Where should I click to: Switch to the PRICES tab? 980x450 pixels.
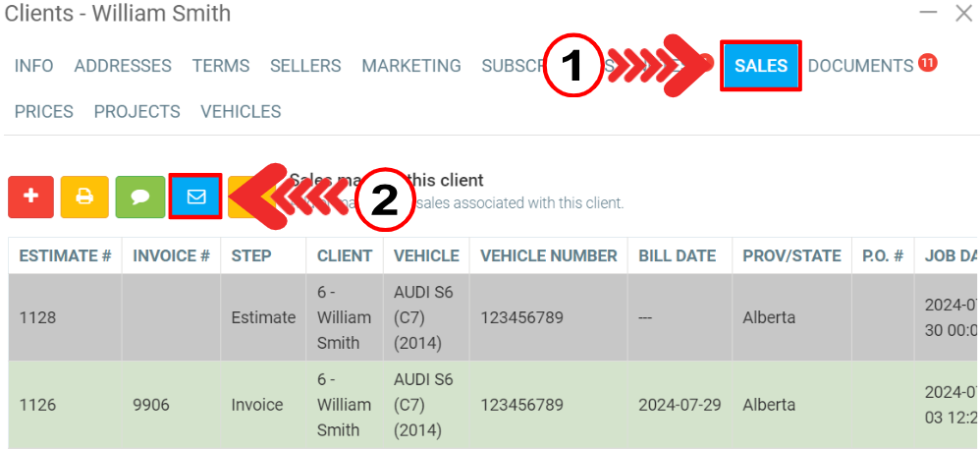point(44,111)
